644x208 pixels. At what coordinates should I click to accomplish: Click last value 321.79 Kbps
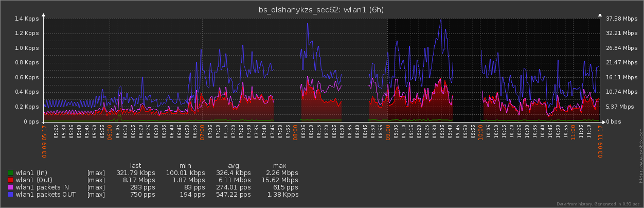tap(136, 173)
